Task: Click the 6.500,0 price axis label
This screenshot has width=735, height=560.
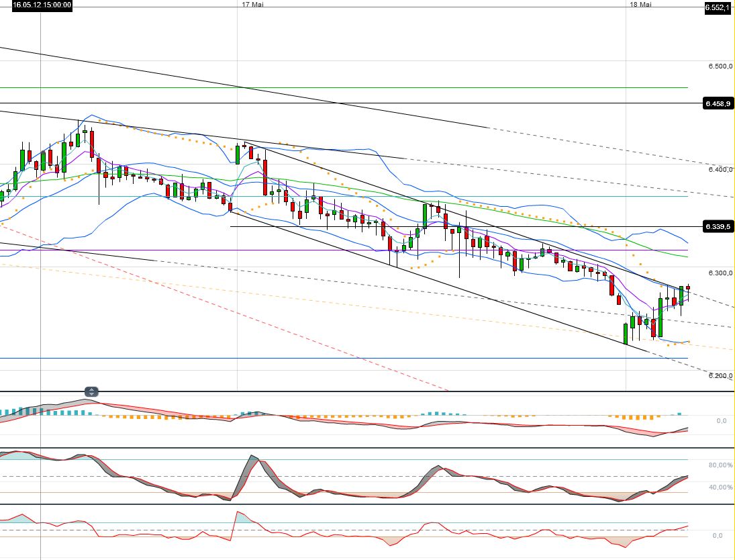Action: 720,66
